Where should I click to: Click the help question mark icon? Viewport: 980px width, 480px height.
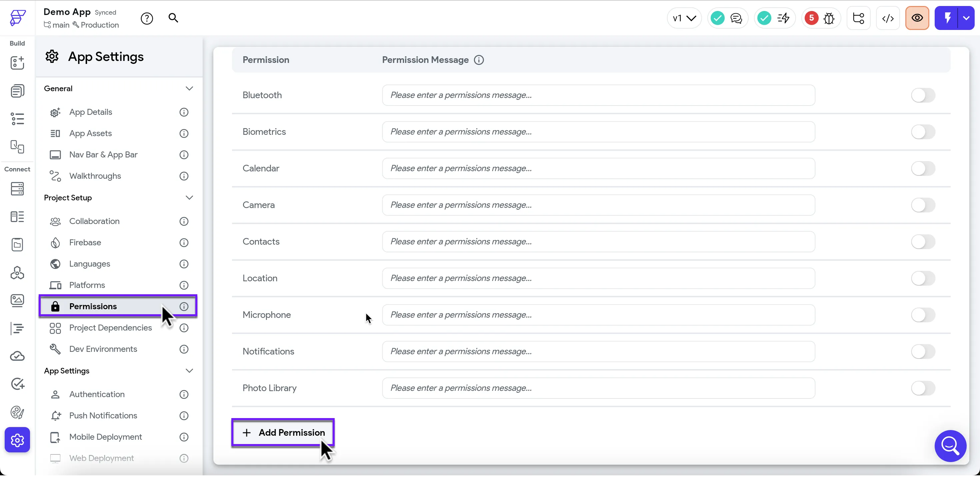pos(146,18)
